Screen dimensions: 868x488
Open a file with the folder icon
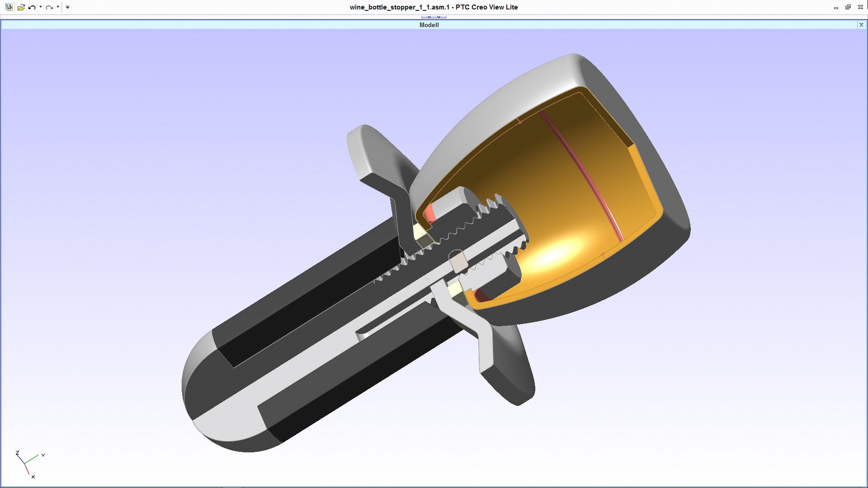tap(21, 7)
